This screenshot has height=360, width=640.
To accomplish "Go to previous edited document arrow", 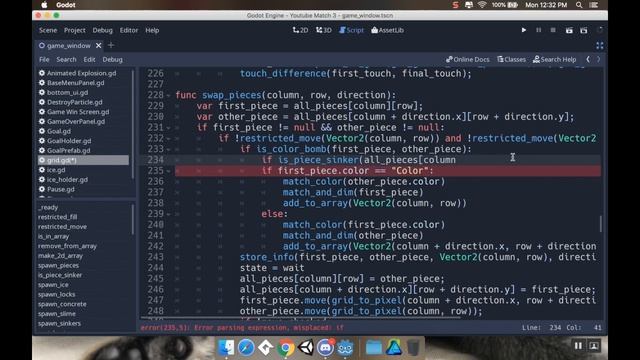I will (x=588, y=60).
